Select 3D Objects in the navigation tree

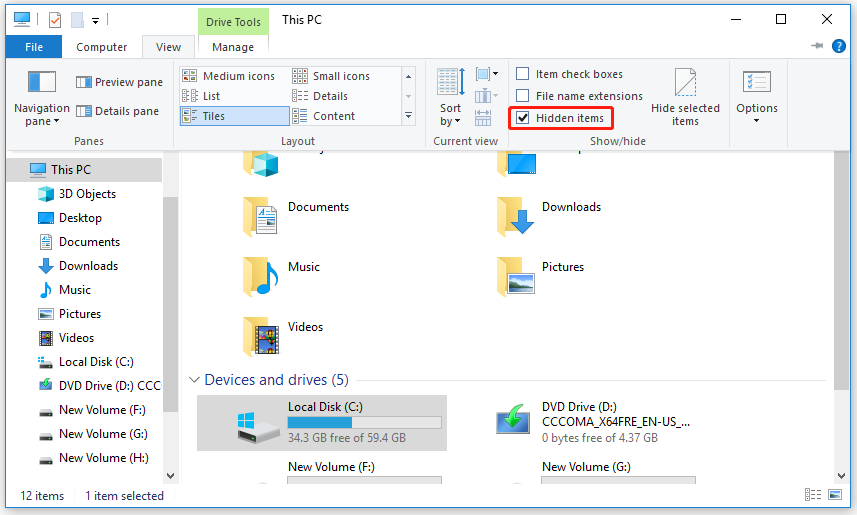[x=87, y=194]
